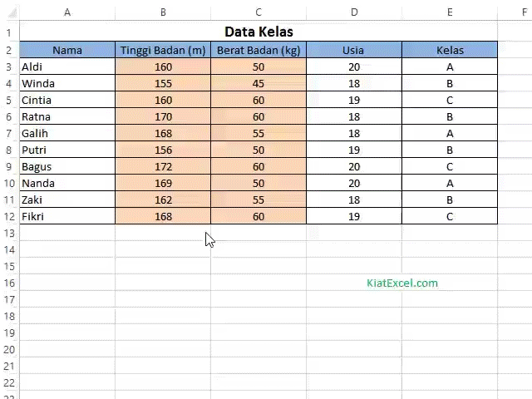Select row 16 header
The width and height of the screenshot is (532, 399).
click(x=9, y=283)
